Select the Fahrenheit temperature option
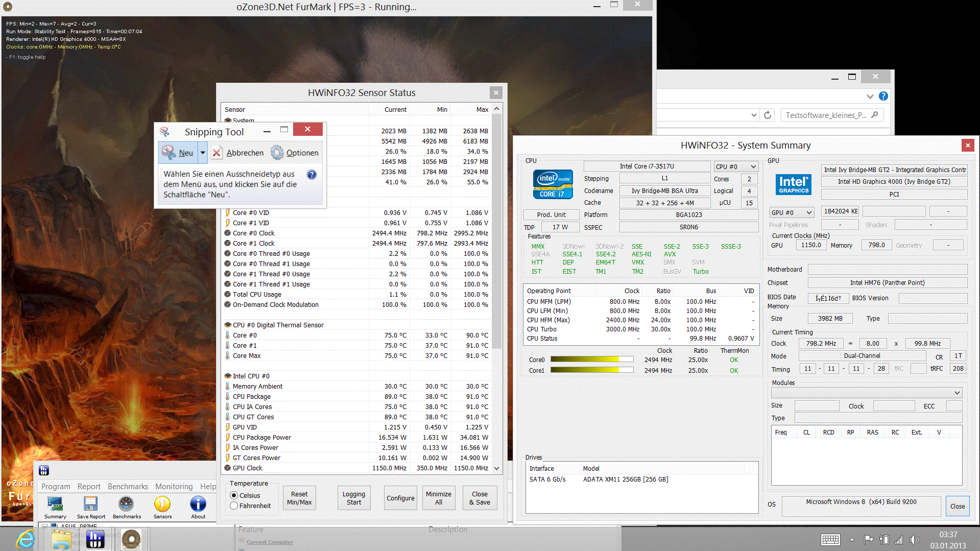Screen dimensions: 980x551 234,506
